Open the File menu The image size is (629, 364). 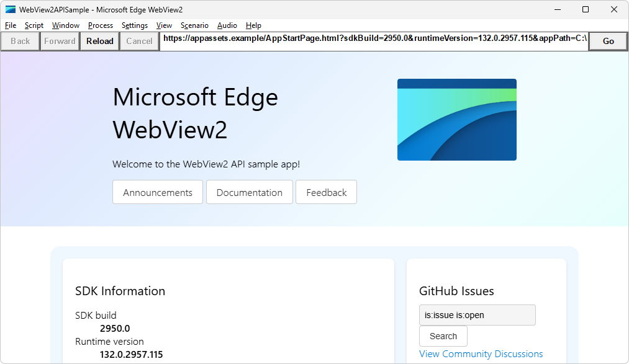tap(10, 25)
